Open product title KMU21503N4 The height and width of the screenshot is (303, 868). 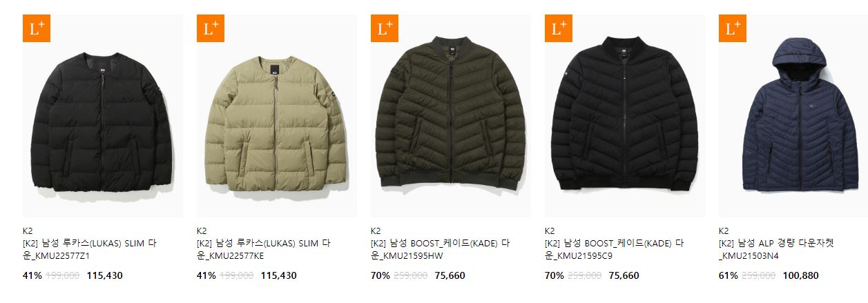click(777, 250)
